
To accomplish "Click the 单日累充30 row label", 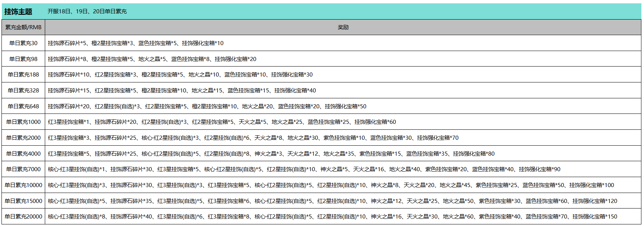I will tap(23, 43).
